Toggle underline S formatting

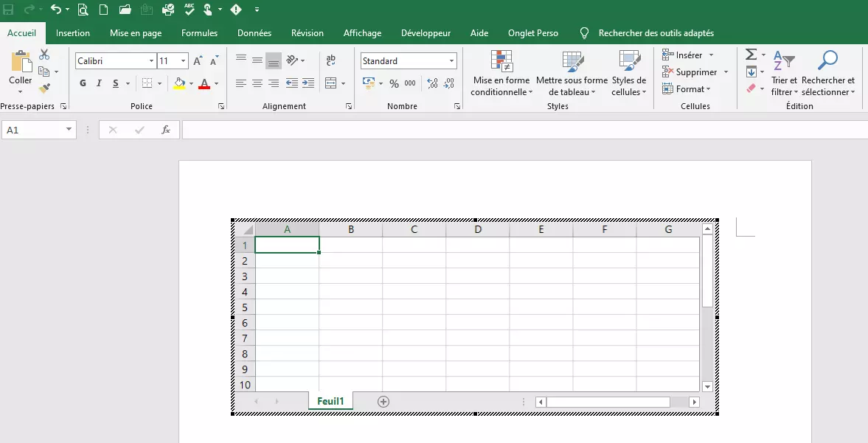(x=116, y=83)
